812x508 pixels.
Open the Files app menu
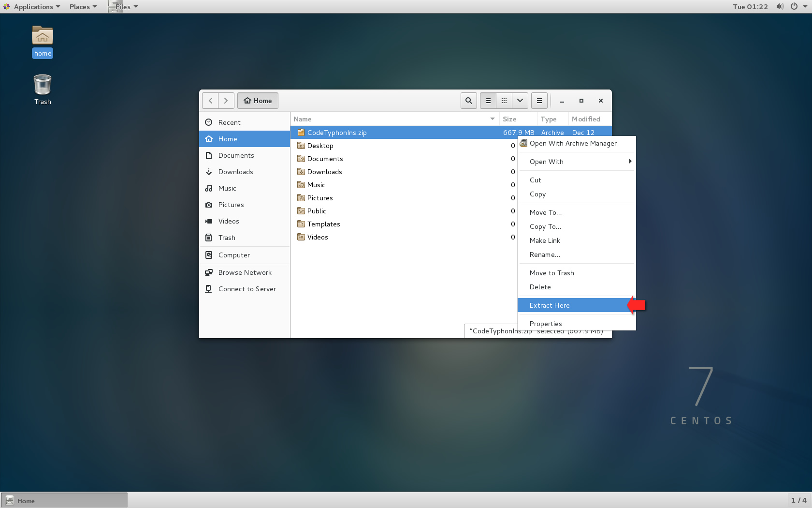(123, 7)
